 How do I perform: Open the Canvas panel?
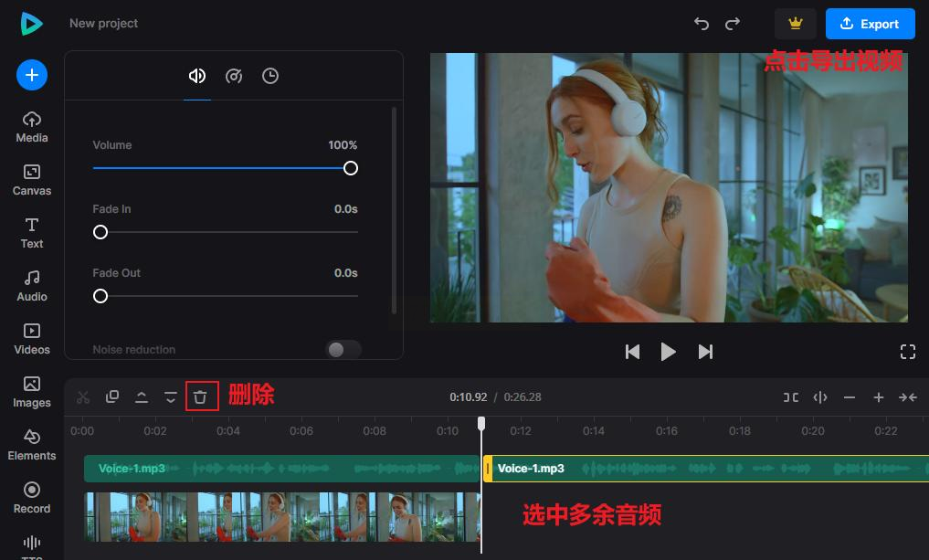[32, 180]
